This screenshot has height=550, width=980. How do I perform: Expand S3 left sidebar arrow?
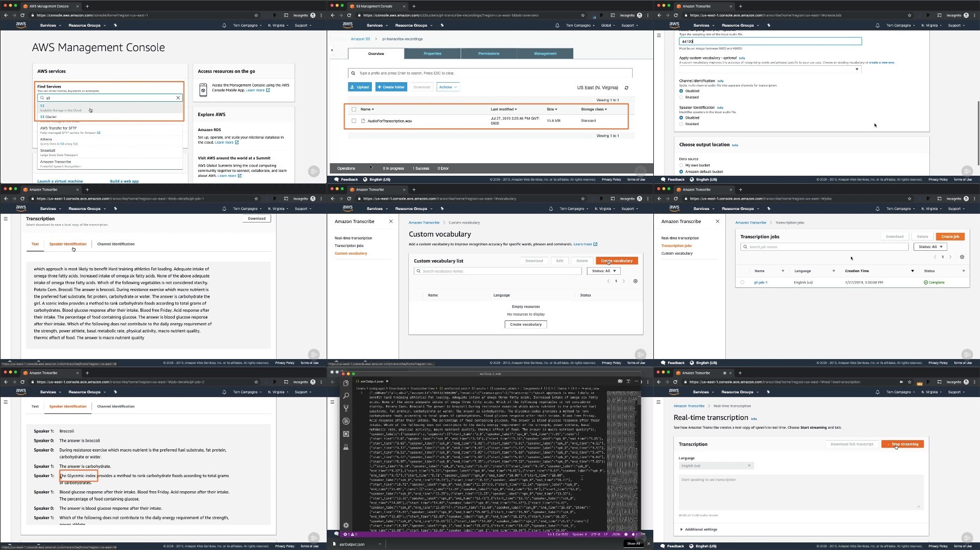pos(332,50)
